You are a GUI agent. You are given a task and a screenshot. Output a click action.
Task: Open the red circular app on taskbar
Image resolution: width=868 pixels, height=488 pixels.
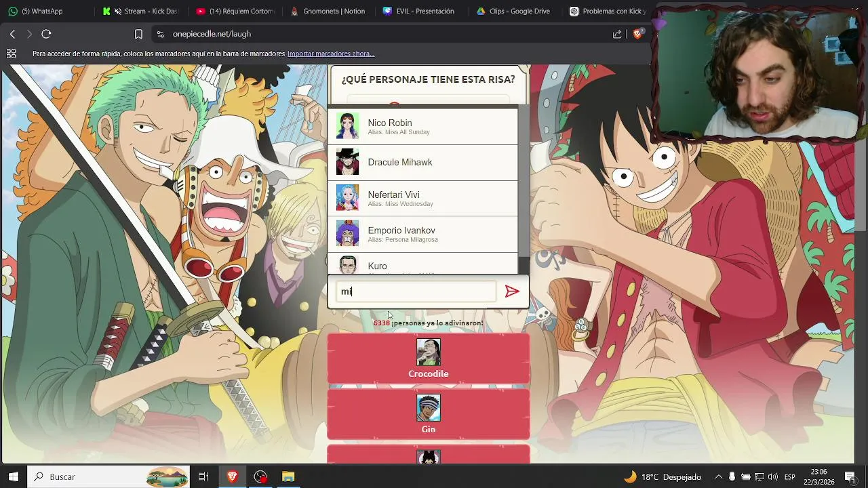point(260,476)
